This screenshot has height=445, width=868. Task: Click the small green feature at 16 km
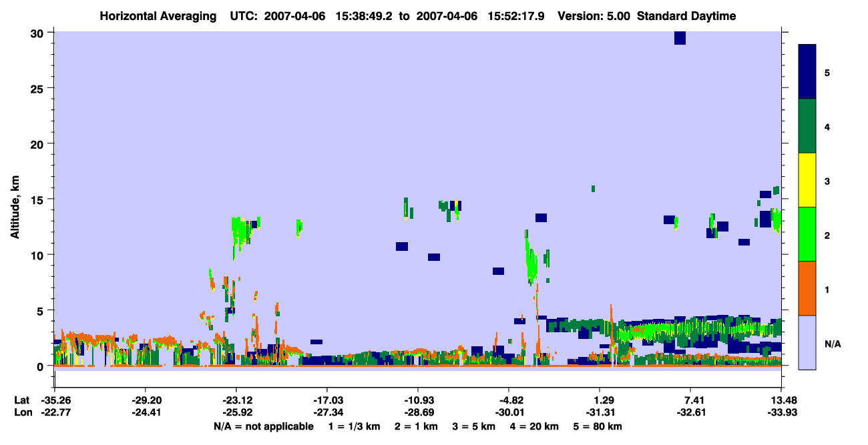(x=593, y=189)
